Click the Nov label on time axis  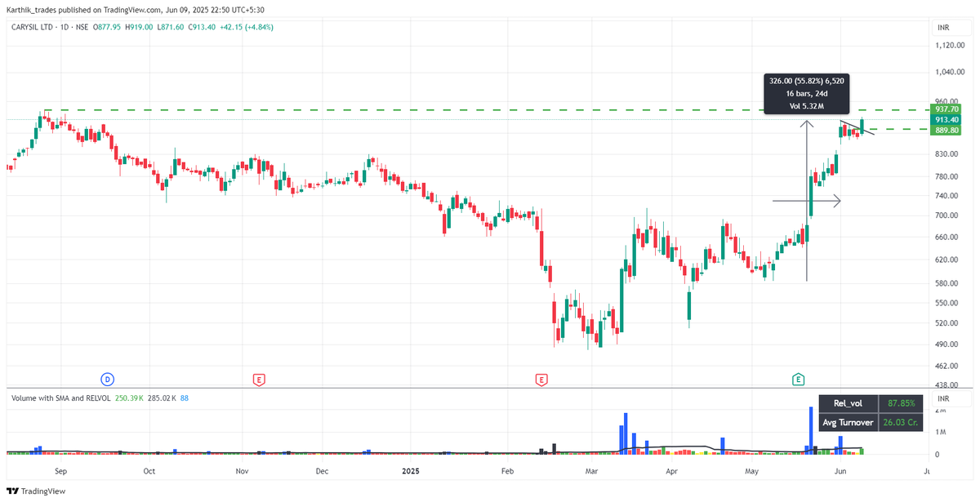click(241, 471)
